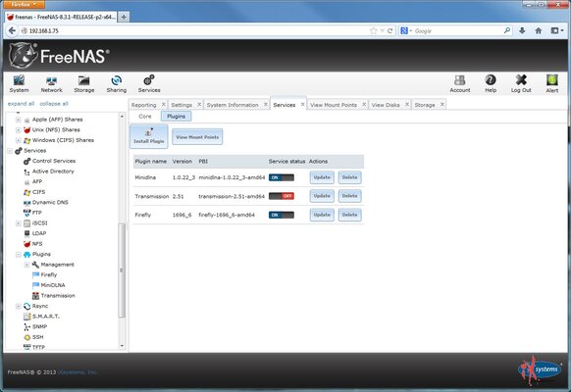This screenshot has width=571, height=392.
Task: Expand Unix (NFS) Shares node
Action: pyautogui.click(x=19, y=129)
